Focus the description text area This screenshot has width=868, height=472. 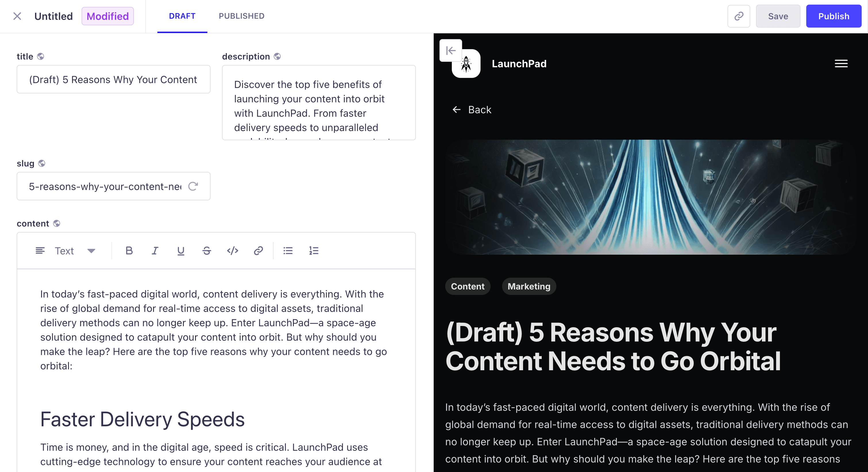(x=319, y=103)
